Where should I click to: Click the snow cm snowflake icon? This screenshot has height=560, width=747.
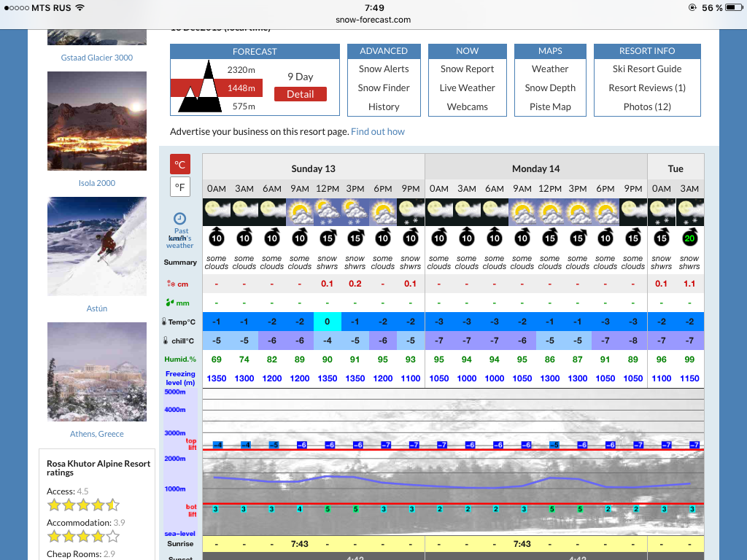coord(171,284)
